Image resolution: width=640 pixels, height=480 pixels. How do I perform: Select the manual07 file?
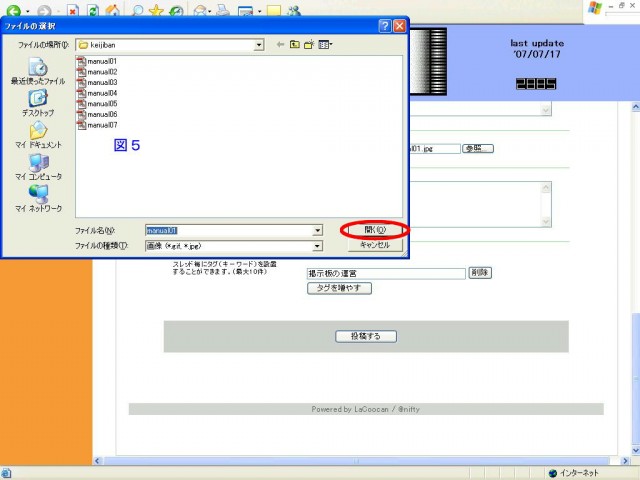click(102, 125)
